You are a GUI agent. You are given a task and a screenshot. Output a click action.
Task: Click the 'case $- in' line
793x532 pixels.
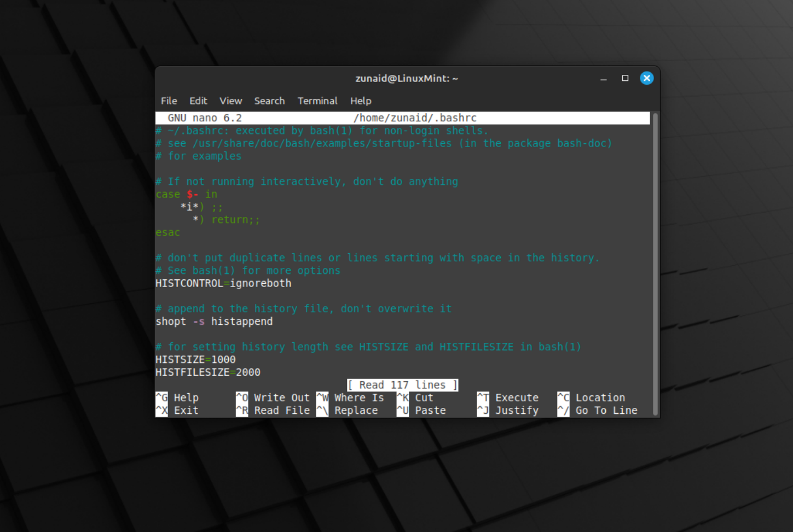[186, 194]
